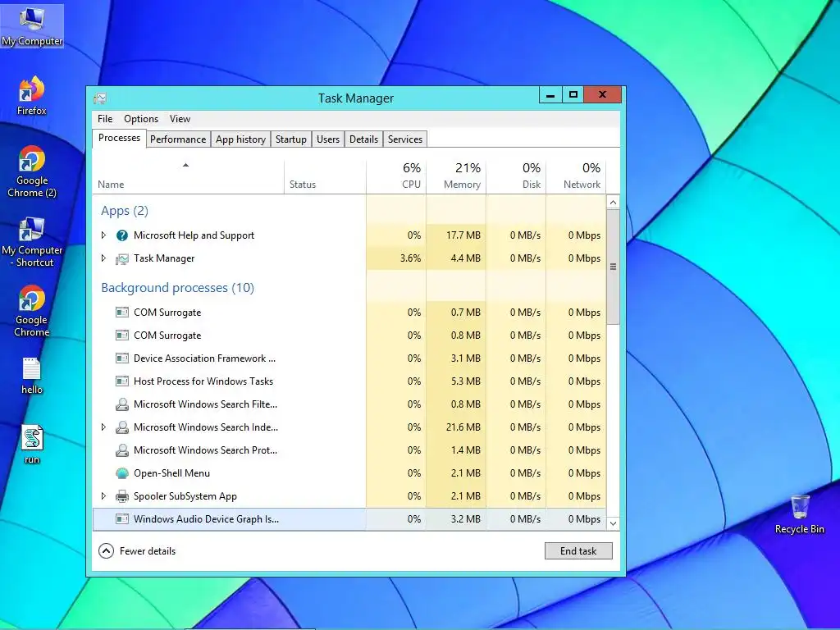Viewport: 840px width, 630px height.
Task: Switch to the Users tab
Action: pyautogui.click(x=328, y=139)
